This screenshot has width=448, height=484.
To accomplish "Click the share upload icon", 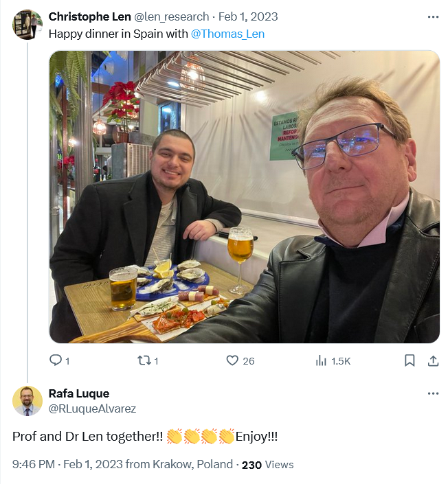I will click(x=434, y=360).
